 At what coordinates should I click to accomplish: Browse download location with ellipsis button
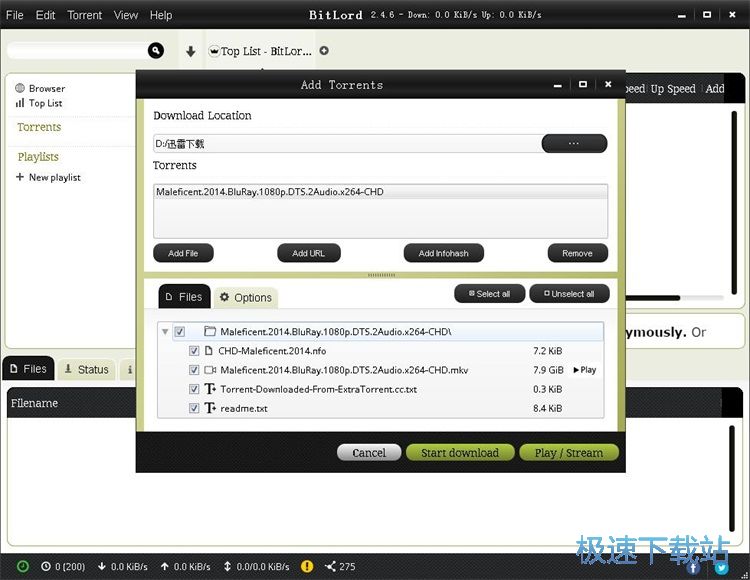(x=574, y=143)
